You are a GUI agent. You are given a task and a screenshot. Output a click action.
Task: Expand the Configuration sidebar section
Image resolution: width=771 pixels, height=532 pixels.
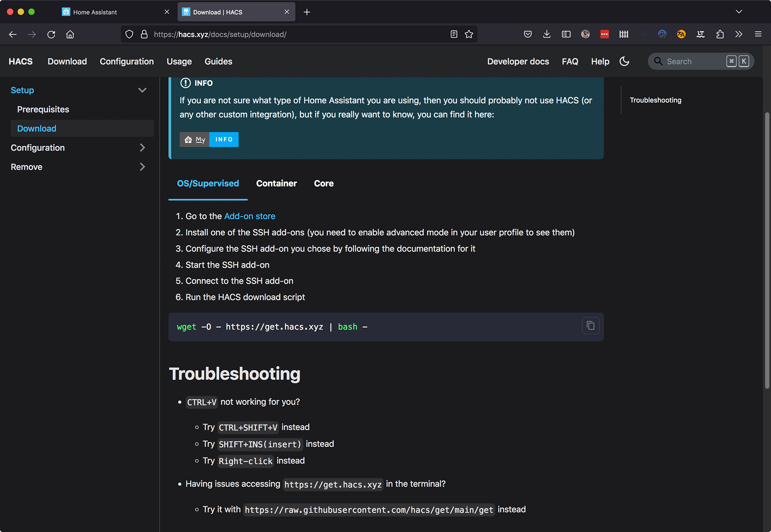(142, 148)
